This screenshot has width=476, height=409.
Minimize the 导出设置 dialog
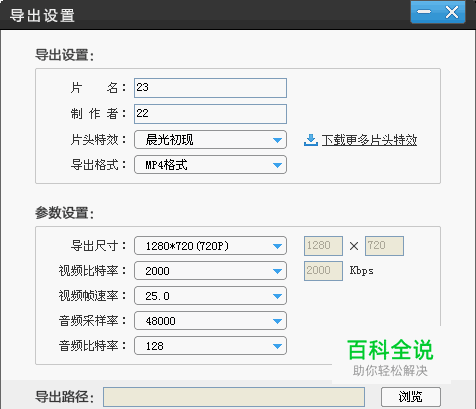click(x=424, y=12)
